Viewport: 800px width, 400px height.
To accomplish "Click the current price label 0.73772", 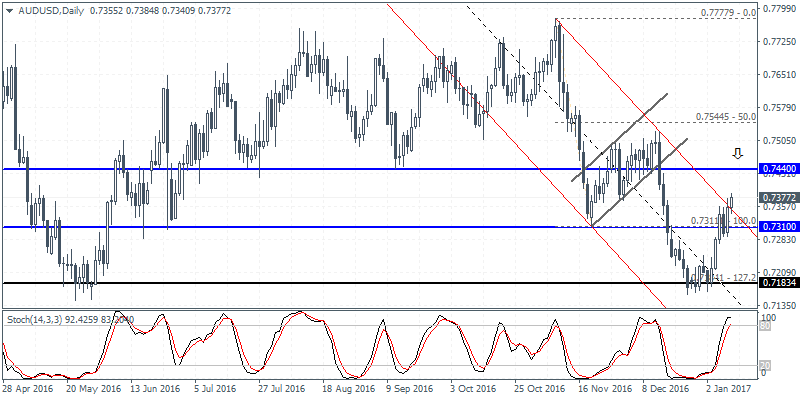I will click(x=779, y=197).
